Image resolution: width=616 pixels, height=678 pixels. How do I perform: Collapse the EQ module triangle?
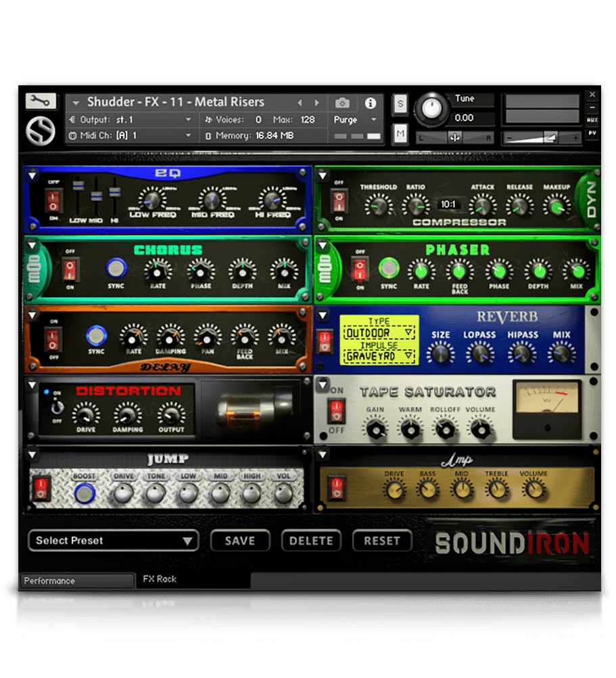click(32, 175)
